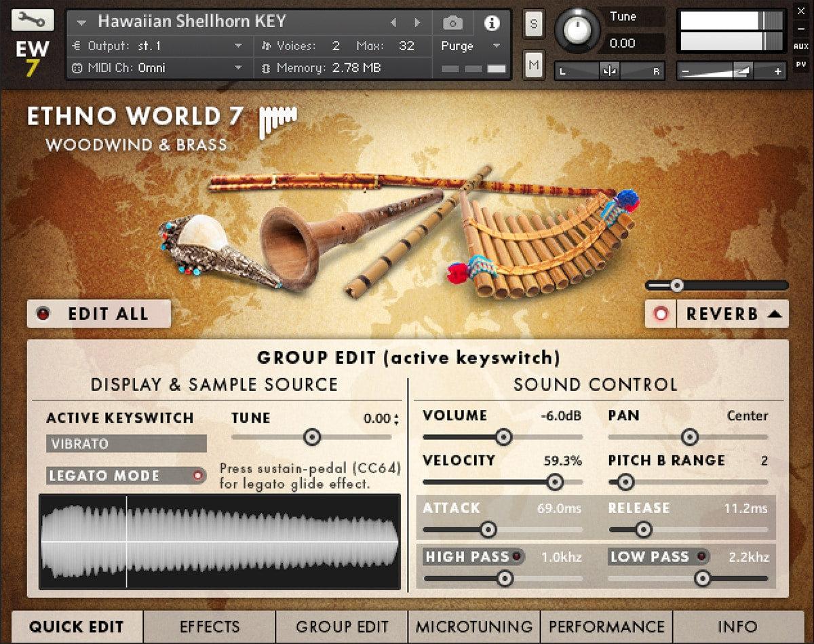Toggle the Reverb power button

point(661,314)
